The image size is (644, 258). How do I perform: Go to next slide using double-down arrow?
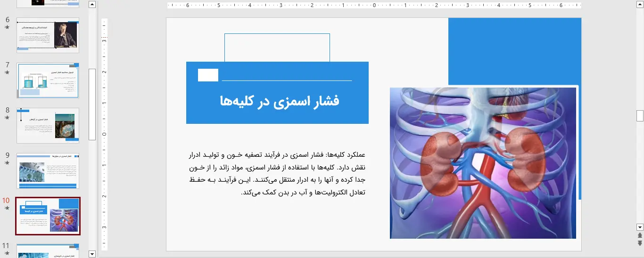pyautogui.click(x=640, y=243)
